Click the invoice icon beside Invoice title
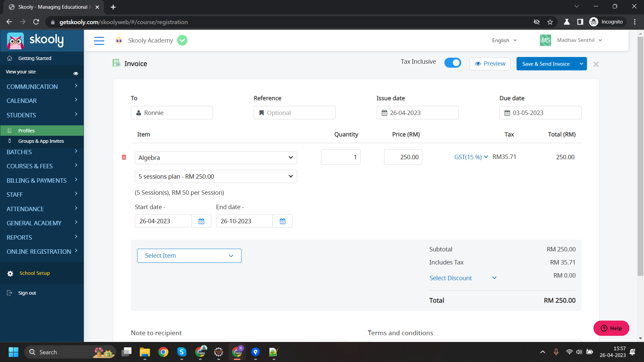This screenshot has height=362, width=644. [x=116, y=63]
